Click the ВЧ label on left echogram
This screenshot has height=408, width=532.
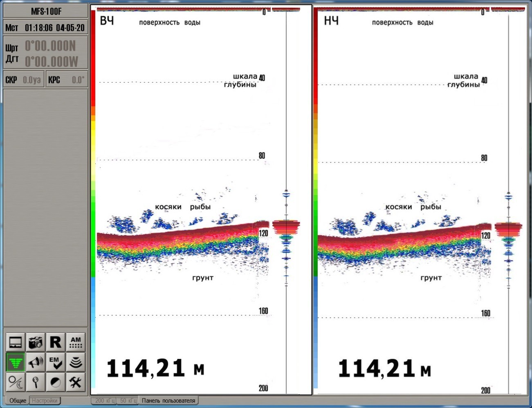[107, 20]
